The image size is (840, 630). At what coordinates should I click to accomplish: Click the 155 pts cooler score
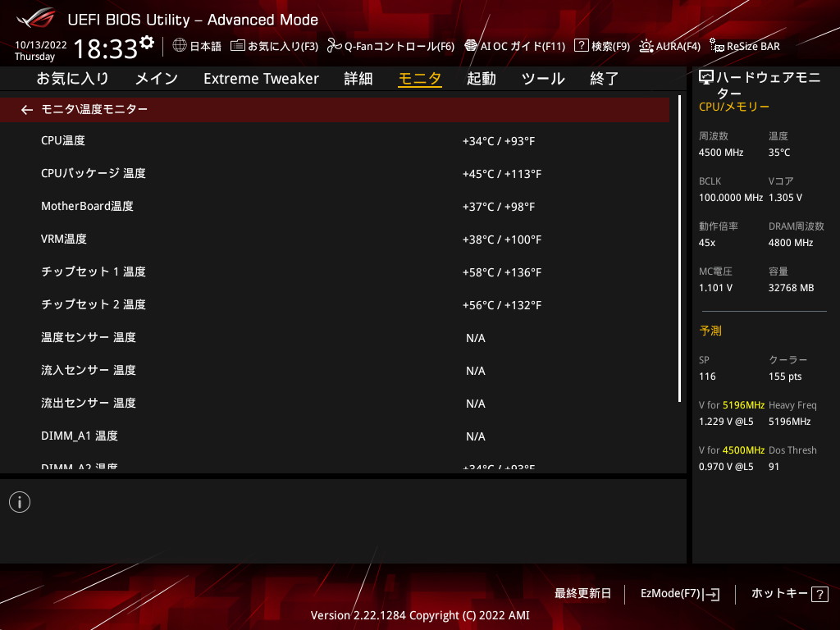(785, 377)
